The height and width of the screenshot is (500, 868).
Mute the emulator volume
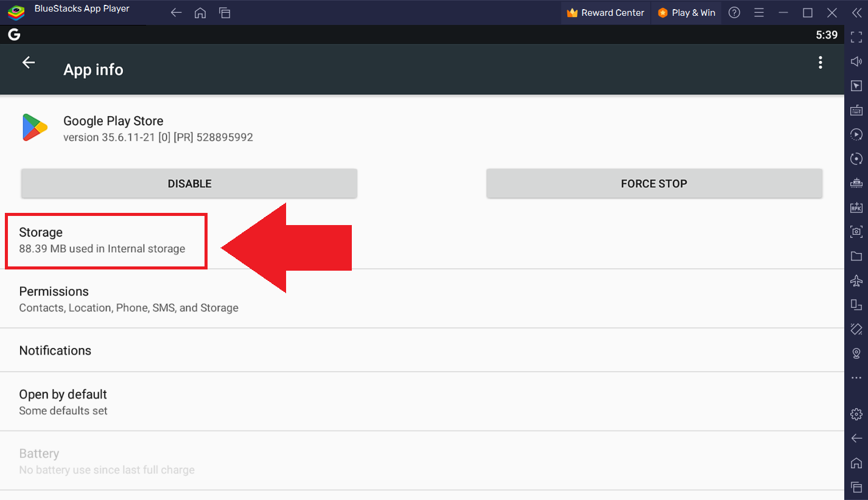point(856,61)
